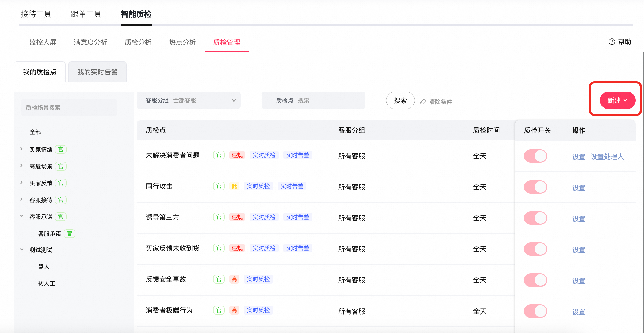
Task: Click the 违规 tag on 未解决消费者问题 row
Action: point(237,155)
